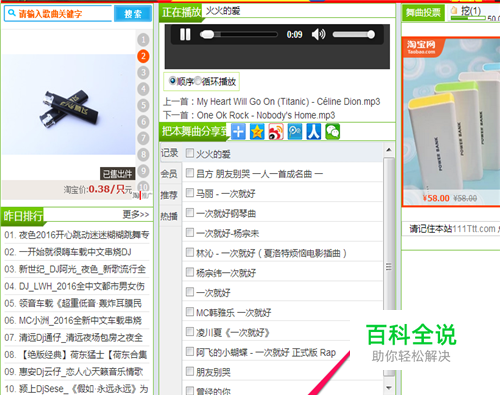
Task: Click the song keyword search field
Action: pyautogui.click(x=58, y=14)
